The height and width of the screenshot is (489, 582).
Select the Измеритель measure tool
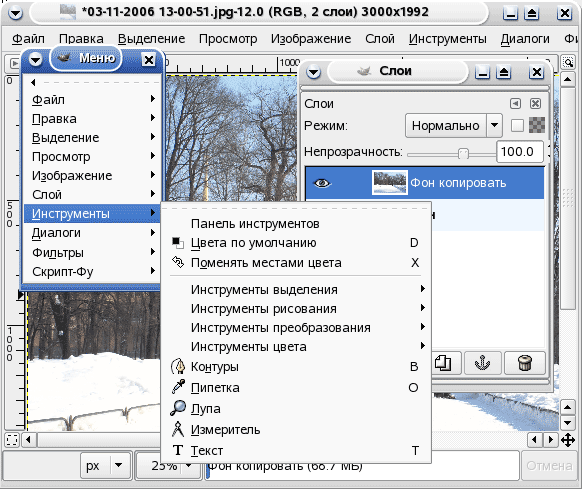296,430
